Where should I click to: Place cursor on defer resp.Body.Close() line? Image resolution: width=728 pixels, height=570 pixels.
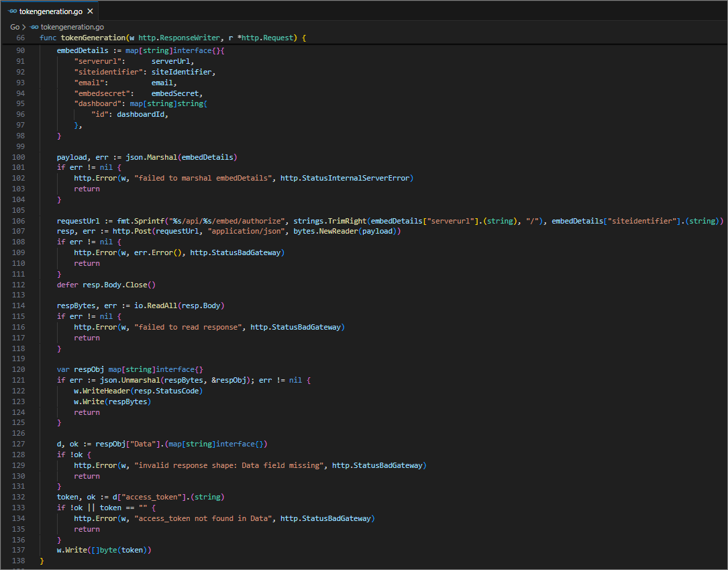(x=106, y=284)
